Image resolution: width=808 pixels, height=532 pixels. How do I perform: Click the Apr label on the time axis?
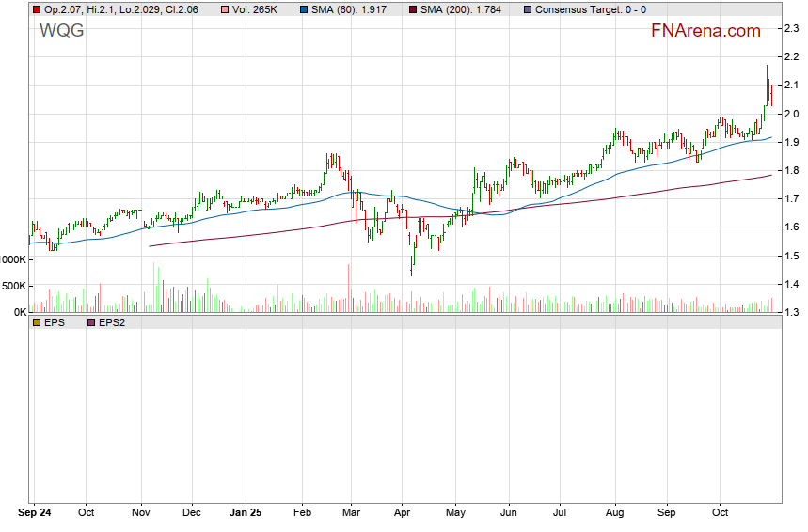click(402, 513)
